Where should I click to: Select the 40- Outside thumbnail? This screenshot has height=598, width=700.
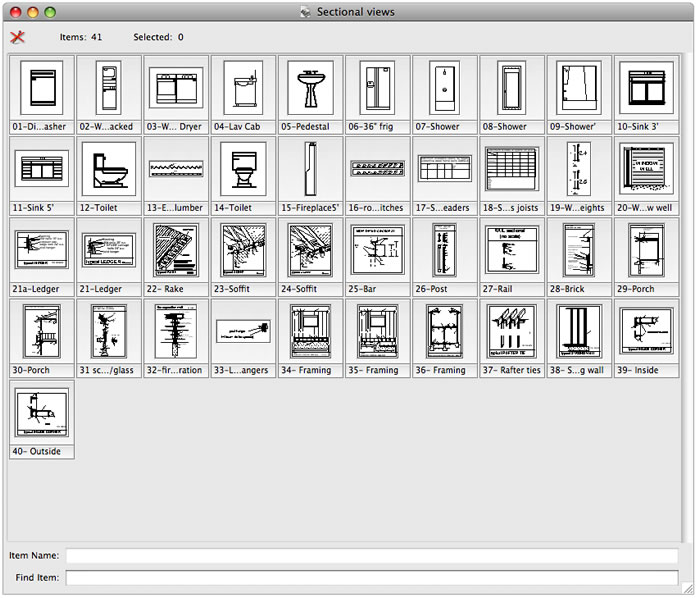(41, 412)
